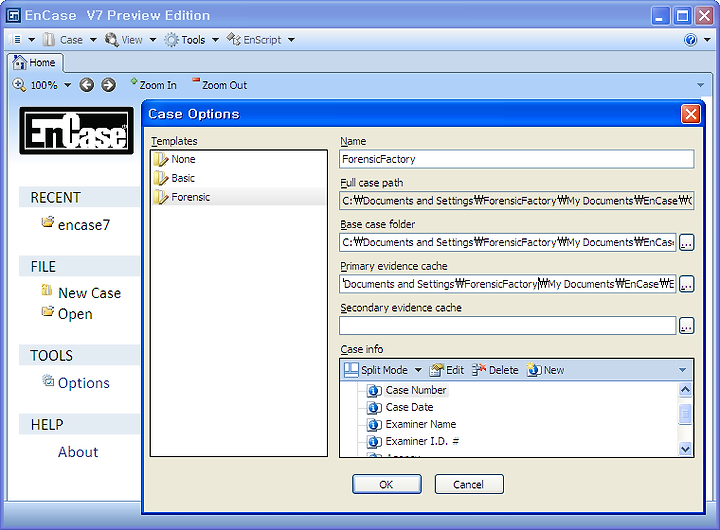
Task: Click the EnScript icon
Action: tap(234, 40)
